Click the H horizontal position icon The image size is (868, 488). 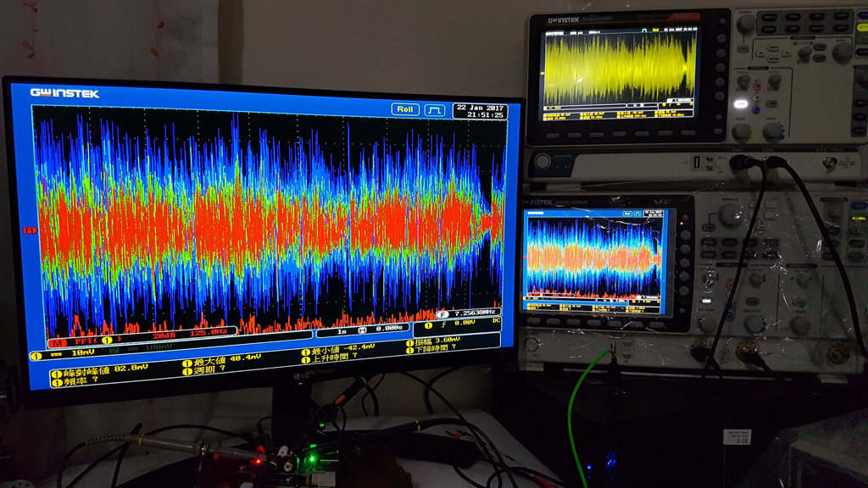pos(362,330)
